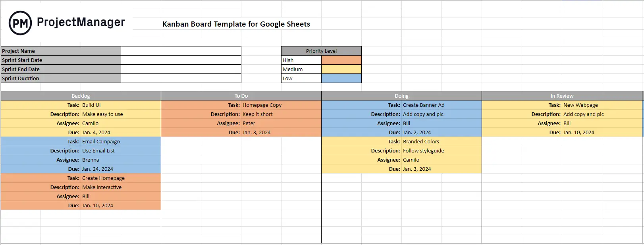Click the empty Sprint Start Date input cell
This screenshot has height=245, width=644.
point(181,60)
